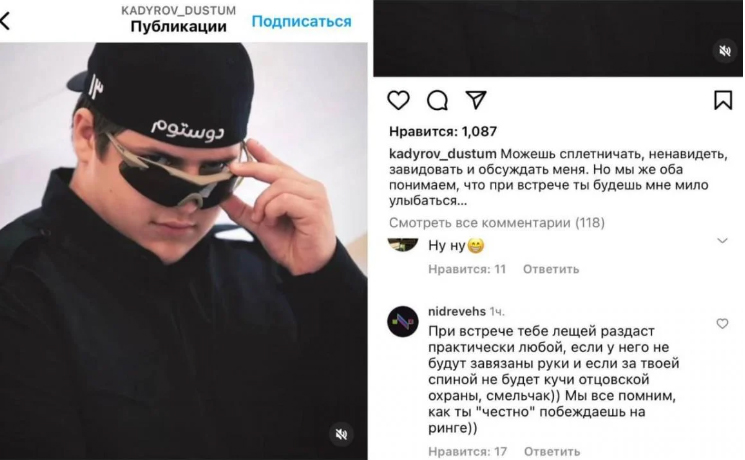
Task: Like the post with heart icon
Action: pos(398,100)
